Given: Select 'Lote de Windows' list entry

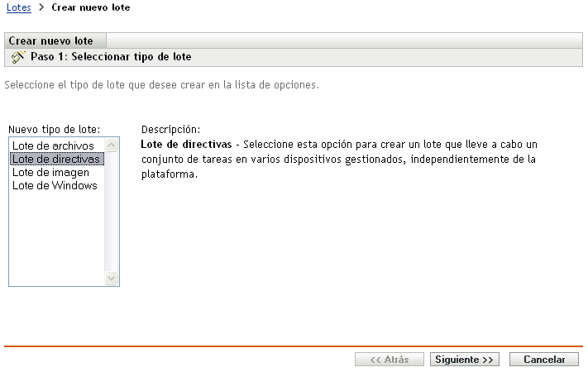Looking at the screenshot, I should (55, 185).
